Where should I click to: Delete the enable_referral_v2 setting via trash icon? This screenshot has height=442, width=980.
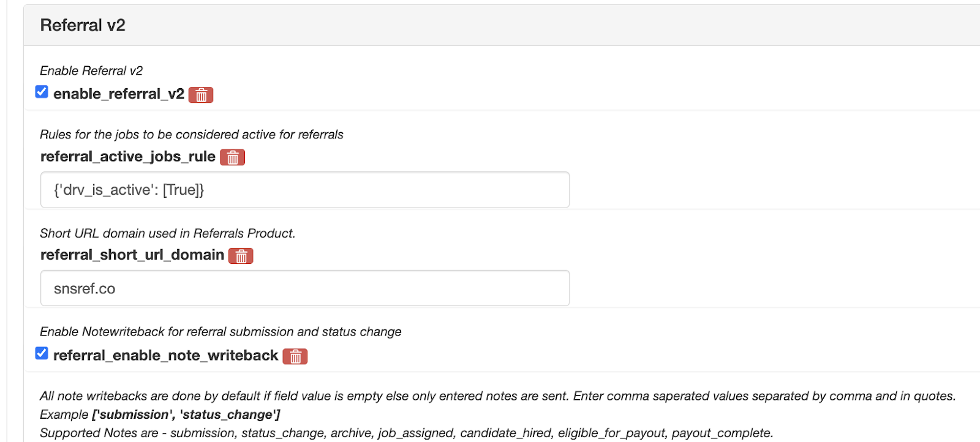click(201, 95)
